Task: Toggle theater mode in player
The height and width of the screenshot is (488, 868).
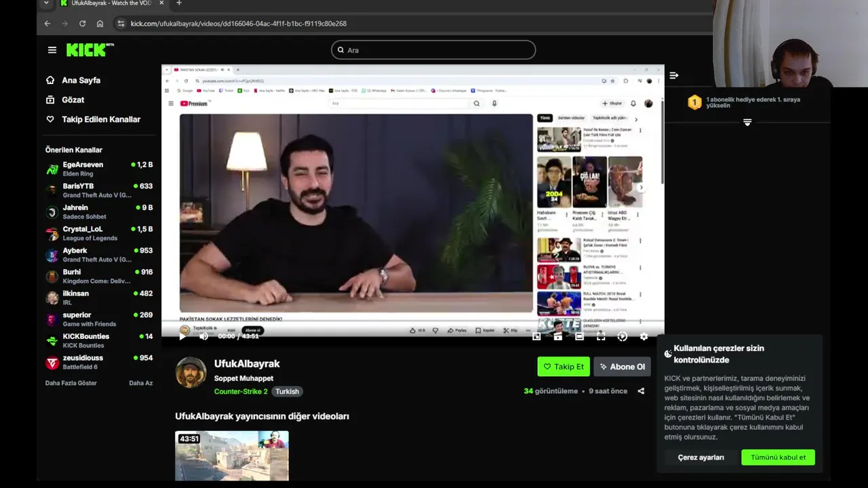Action: (579, 336)
